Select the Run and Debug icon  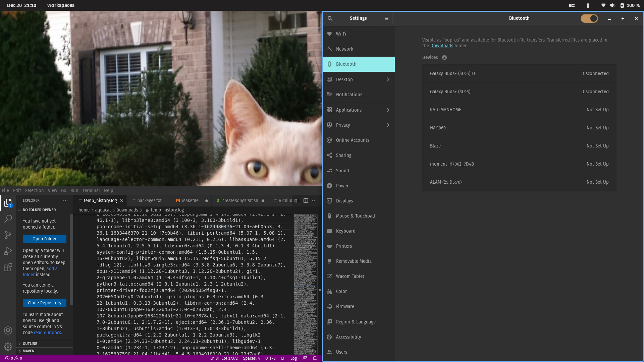point(8,251)
